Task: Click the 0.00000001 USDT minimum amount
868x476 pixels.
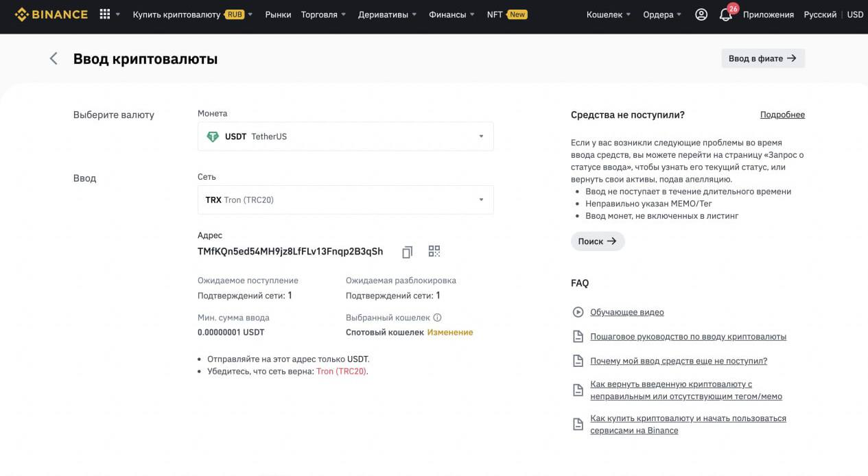Action: click(x=231, y=332)
